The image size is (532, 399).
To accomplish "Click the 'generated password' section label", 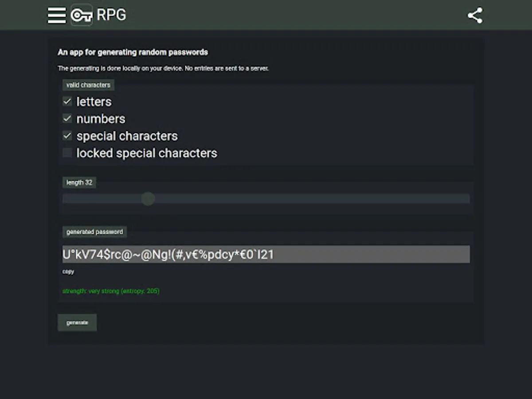I will coord(94,232).
